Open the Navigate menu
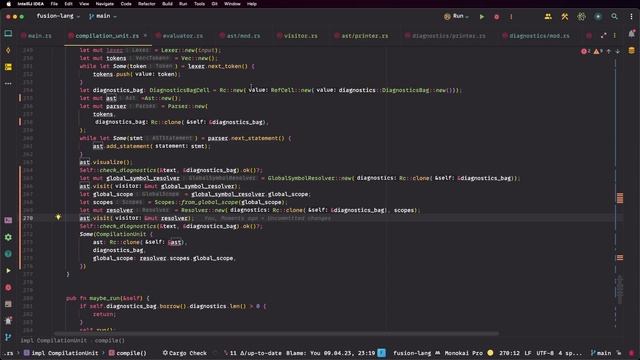Screen dimensions: 640x360 point(104,4)
